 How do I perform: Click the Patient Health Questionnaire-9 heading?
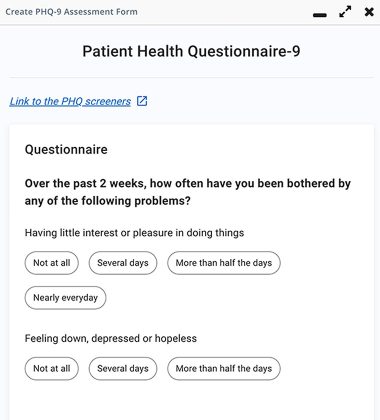(x=191, y=51)
